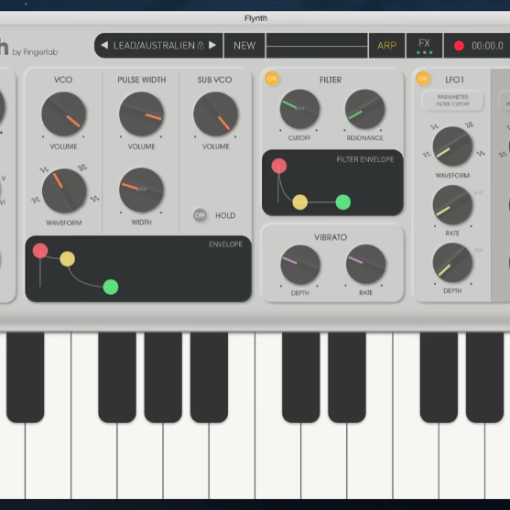Click the red attack node in Filter Envelope
This screenshot has height=510, width=510.
279,166
